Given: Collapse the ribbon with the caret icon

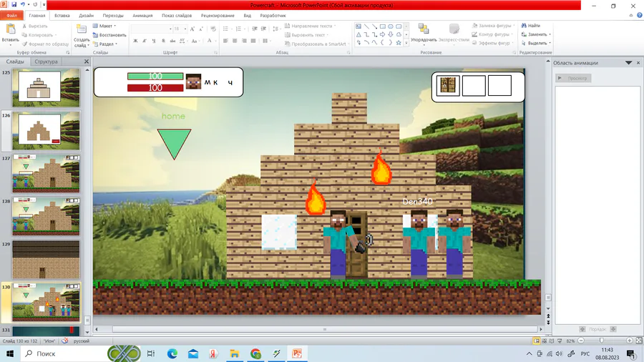Looking at the screenshot, I should (631, 15).
